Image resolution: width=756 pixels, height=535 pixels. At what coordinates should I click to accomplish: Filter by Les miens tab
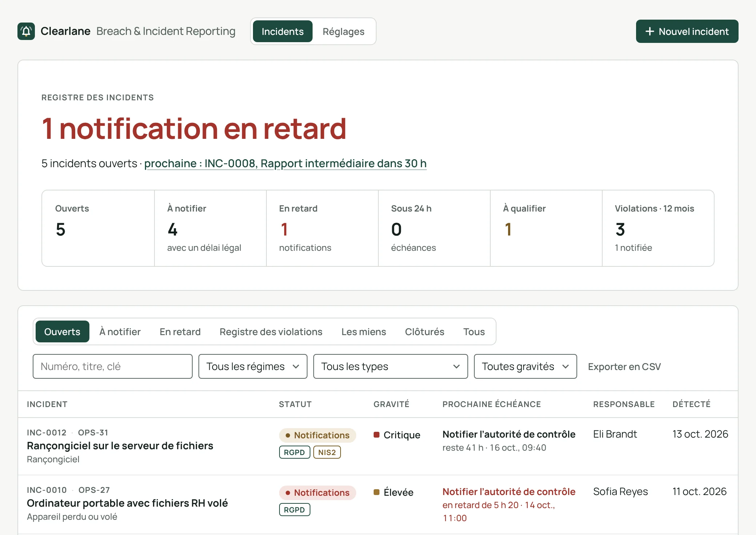363,331
